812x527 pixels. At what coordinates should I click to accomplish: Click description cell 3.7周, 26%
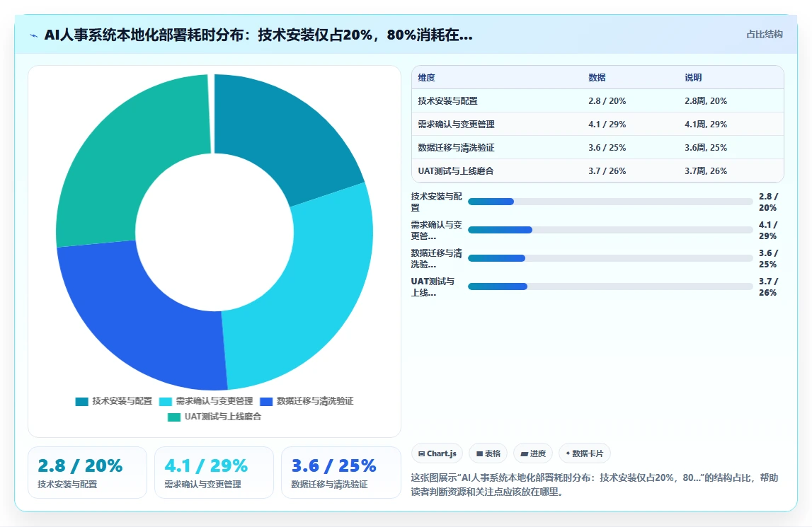coord(706,171)
